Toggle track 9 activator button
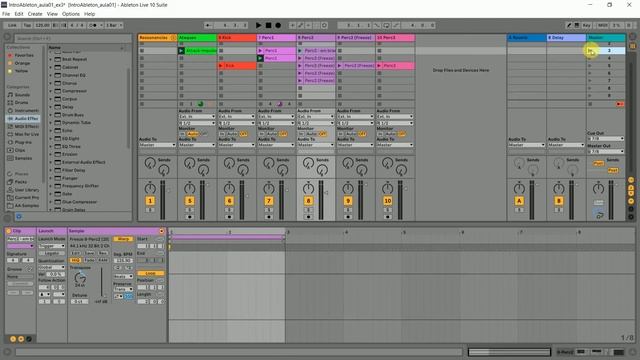640x360 pixels. (x=348, y=201)
